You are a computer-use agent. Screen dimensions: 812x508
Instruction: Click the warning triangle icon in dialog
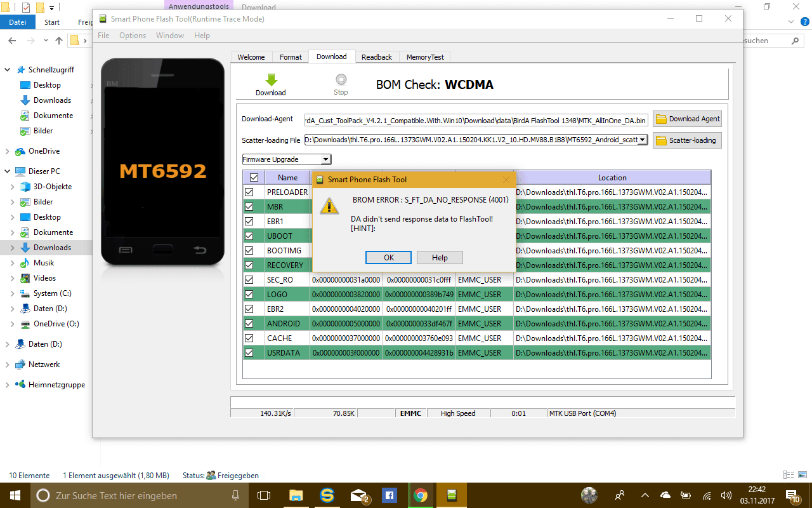[329, 206]
